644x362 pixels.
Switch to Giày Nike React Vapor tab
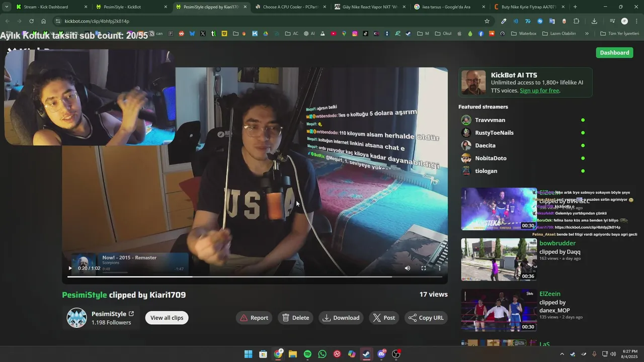point(370,7)
